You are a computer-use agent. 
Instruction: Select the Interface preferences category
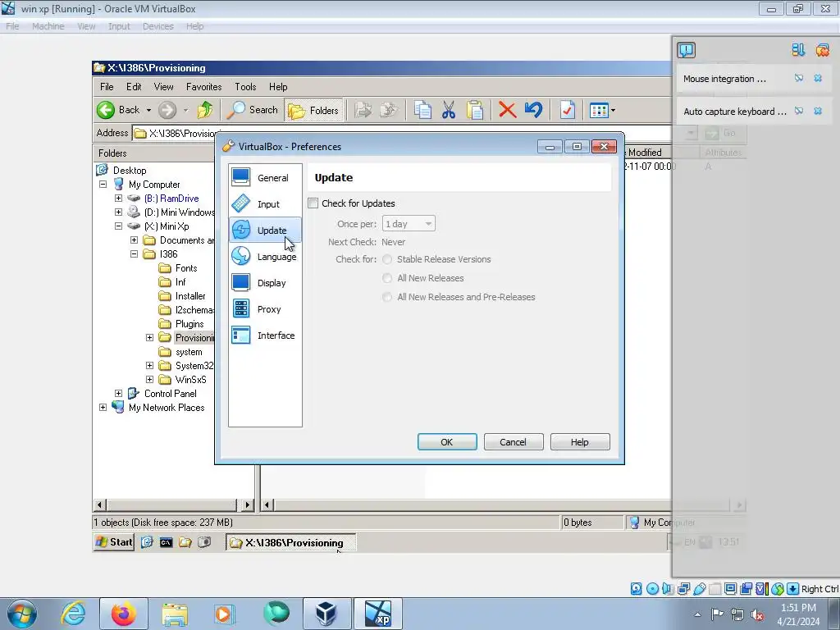click(265, 335)
